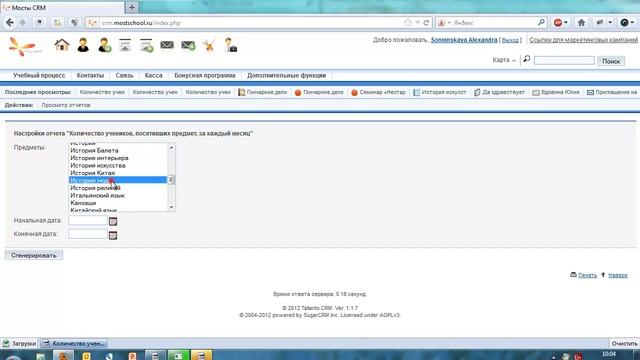The width and height of the screenshot is (640, 360).
Task: Click the Мосты company logo
Action: [24, 47]
